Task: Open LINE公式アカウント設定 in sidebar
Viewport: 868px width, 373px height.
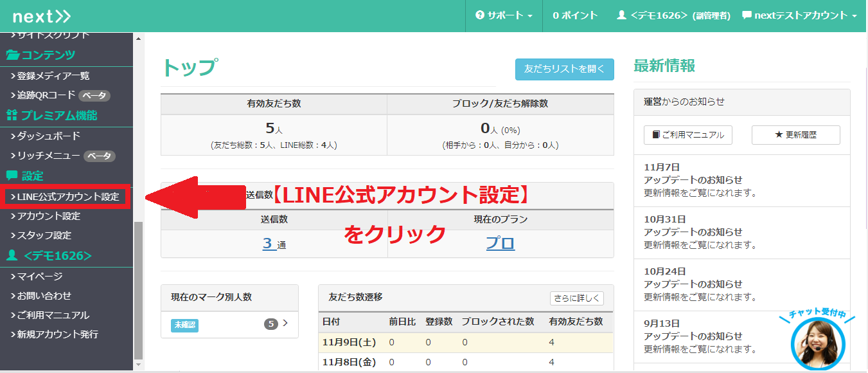Action: coord(67,197)
